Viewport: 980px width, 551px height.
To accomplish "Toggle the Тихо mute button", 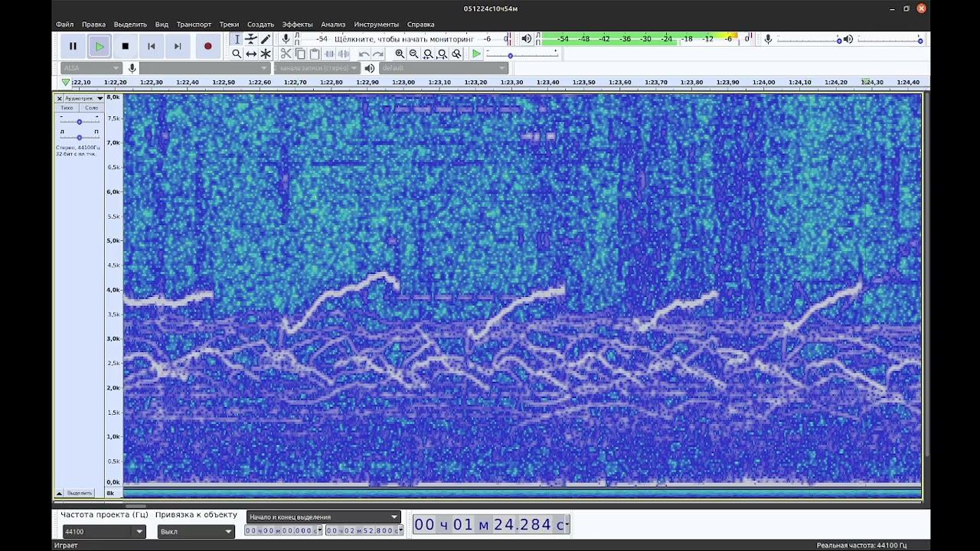I will (67, 108).
